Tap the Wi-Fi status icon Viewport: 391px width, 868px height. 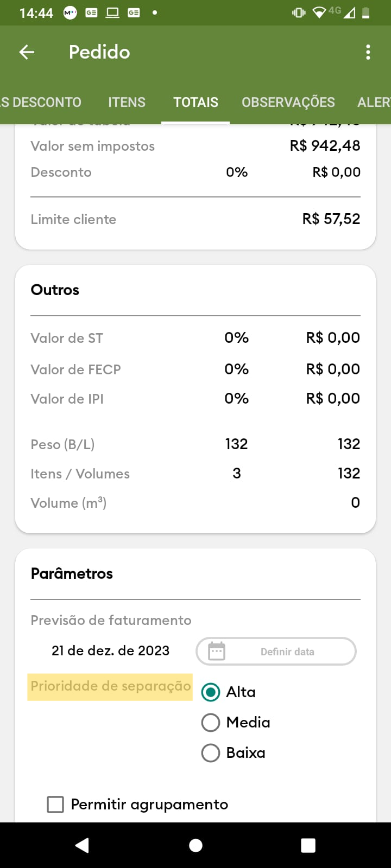[x=320, y=12]
